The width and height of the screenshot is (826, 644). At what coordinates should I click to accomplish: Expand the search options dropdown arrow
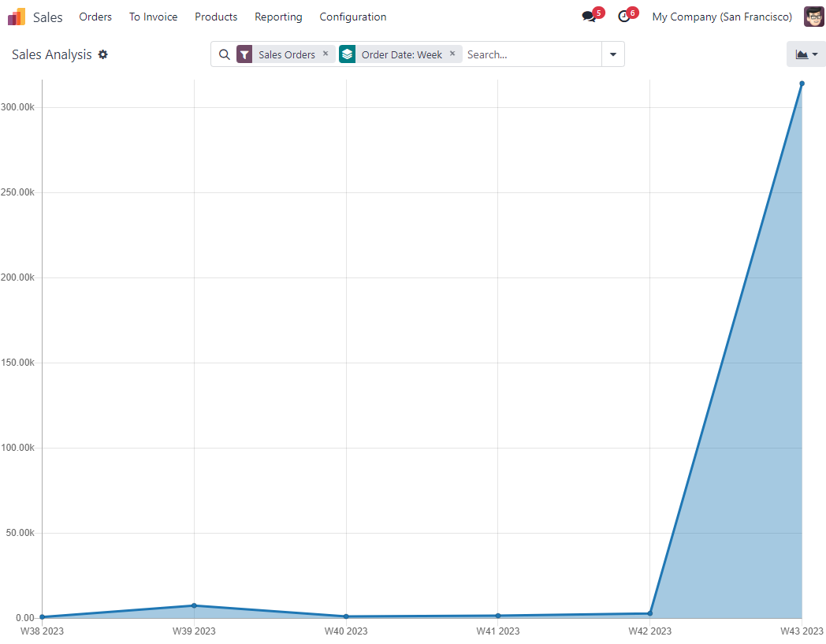612,54
